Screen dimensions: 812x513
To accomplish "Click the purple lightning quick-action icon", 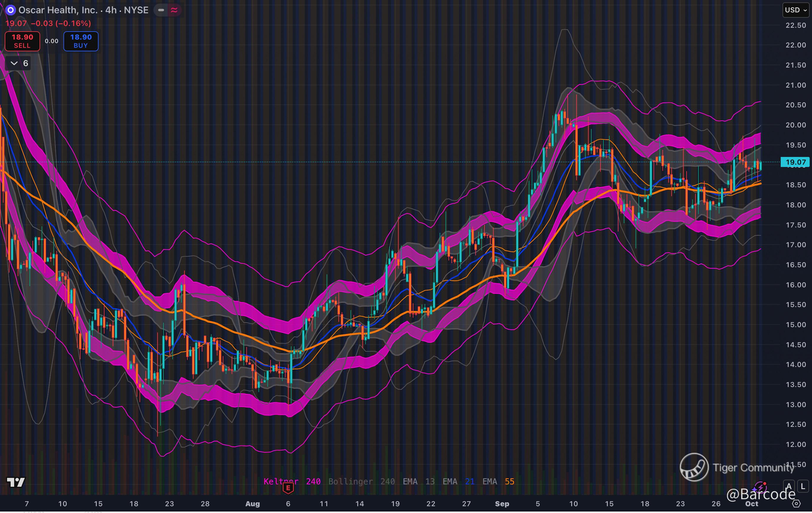I will [762, 487].
